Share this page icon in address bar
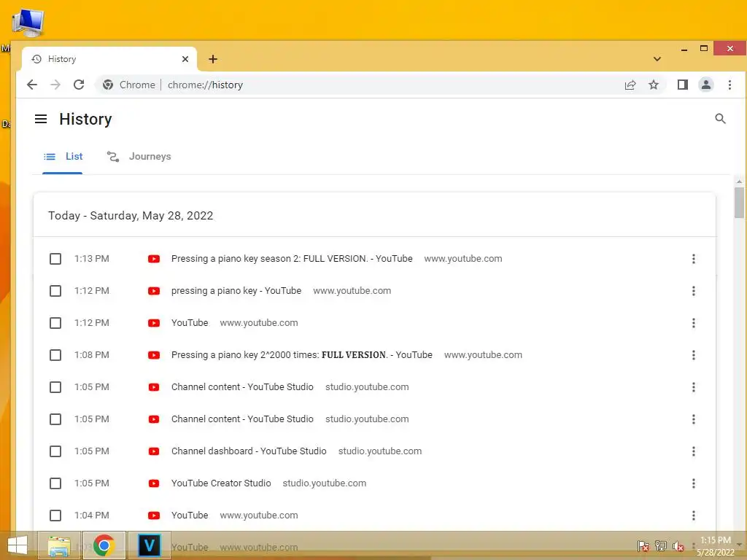747x560 pixels. [630, 85]
